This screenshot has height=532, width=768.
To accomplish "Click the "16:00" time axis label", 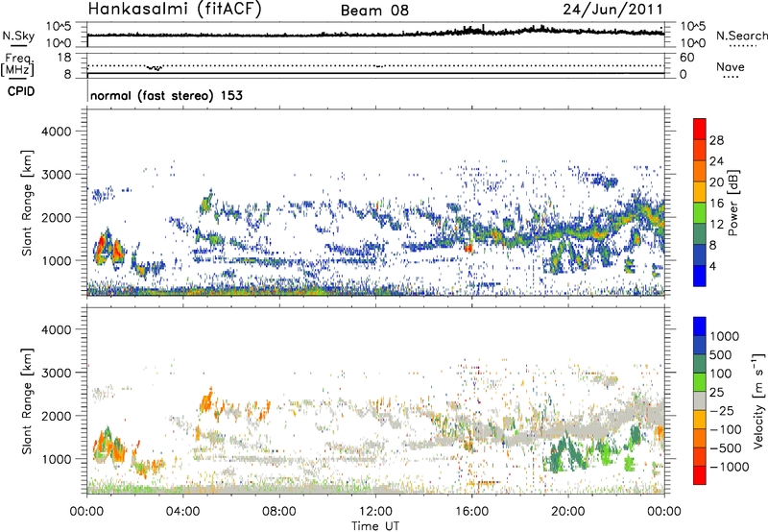I will point(471,512).
